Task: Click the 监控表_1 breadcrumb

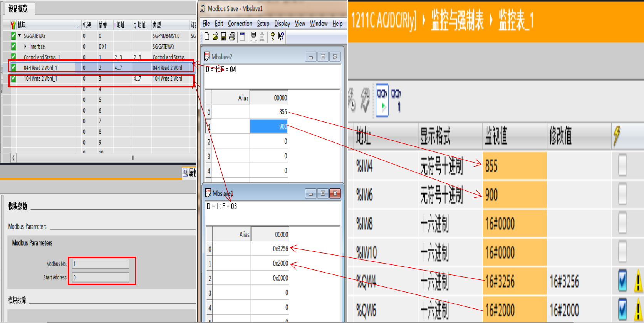Action: (516, 20)
